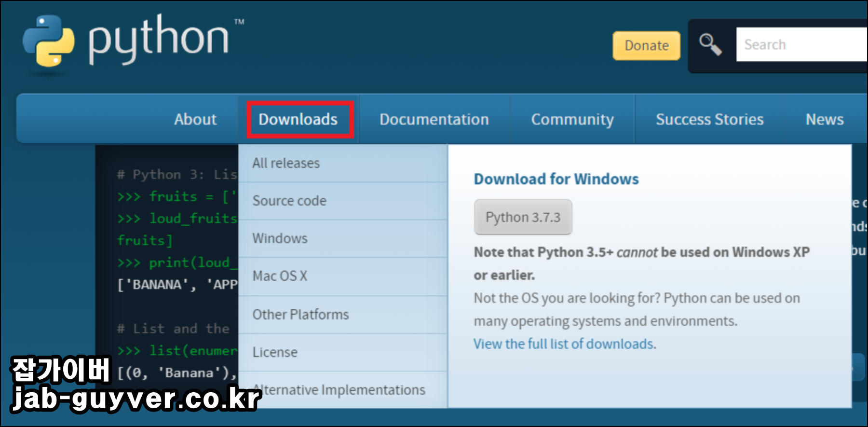The image size is (868, 427).
Task: Focus the Search input field
Action: pos(801,44)
